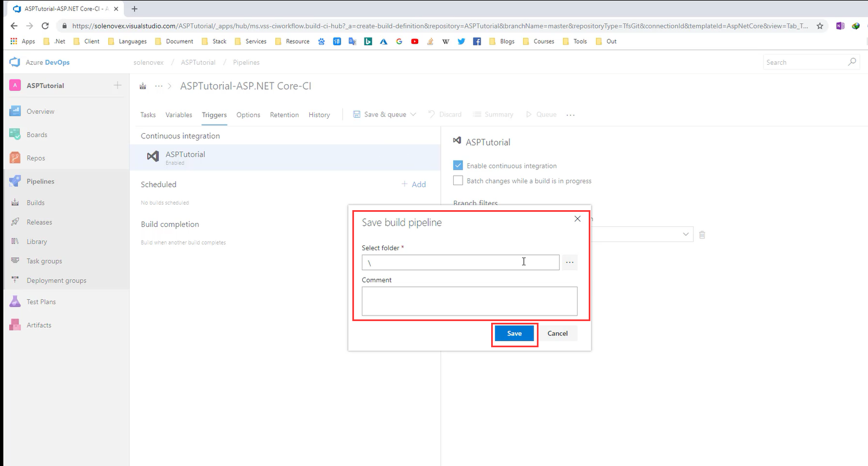This screenshot has width=868, height=466.
Task: Click Save in the dialog
Action: [515, 333]
